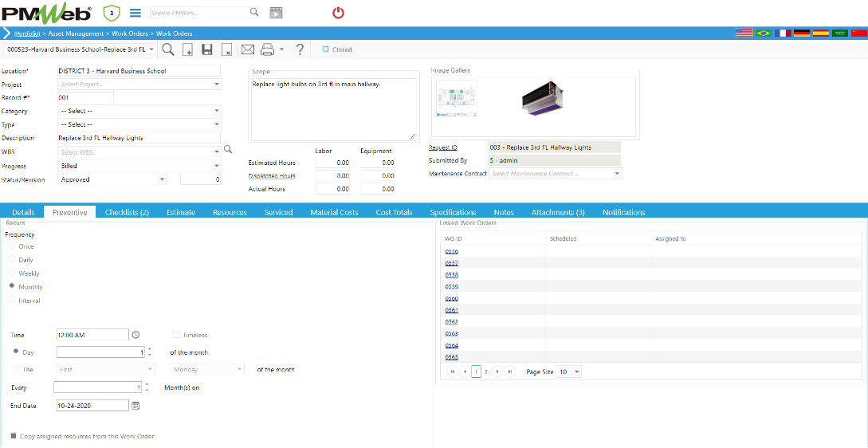This screenshot has width=868, height=448.
Task: Open linked work order 0556
Action: coord(451,251)
